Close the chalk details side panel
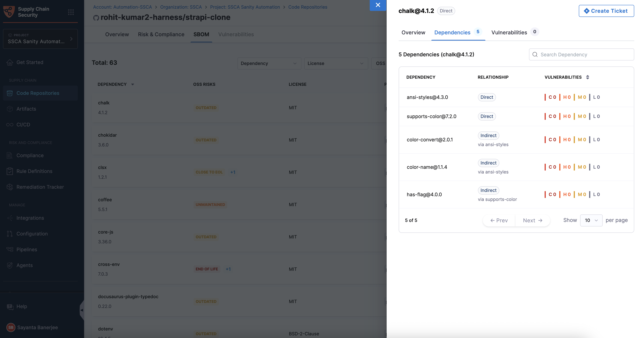Screen dimensions: 644x338 click(x=378, y=5)
